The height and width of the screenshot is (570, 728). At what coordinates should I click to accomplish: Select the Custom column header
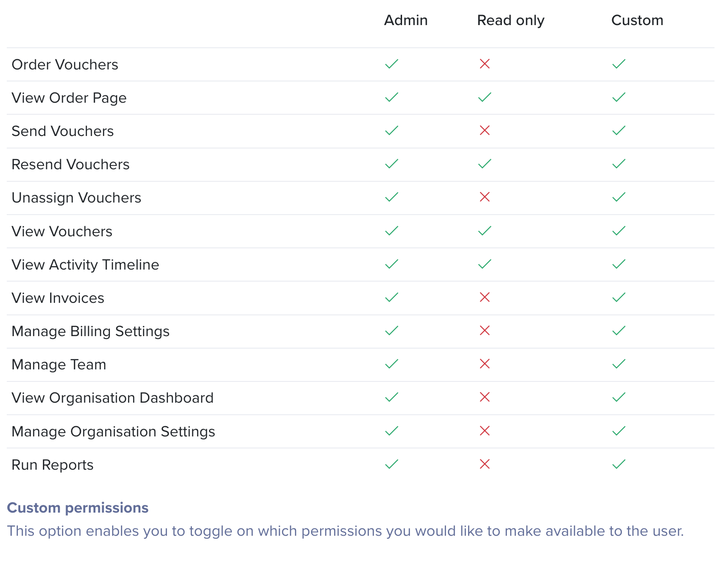(637, 20)
